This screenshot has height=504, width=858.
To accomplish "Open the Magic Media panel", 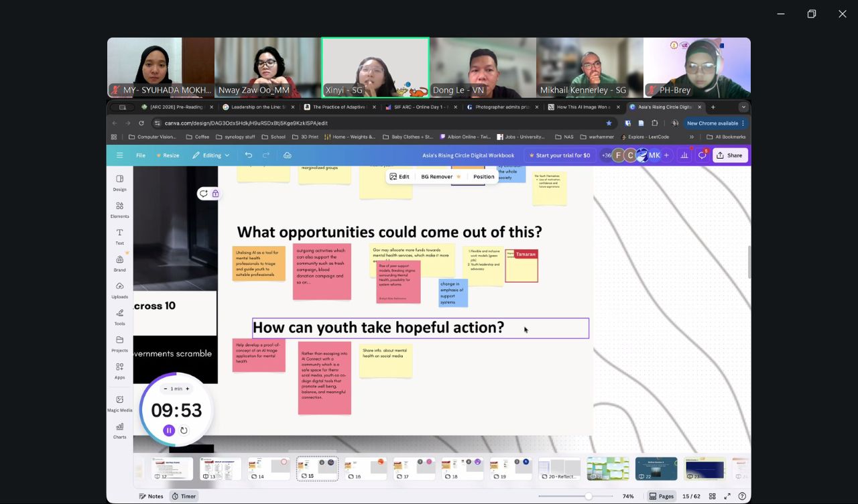I will click(119, 403).
